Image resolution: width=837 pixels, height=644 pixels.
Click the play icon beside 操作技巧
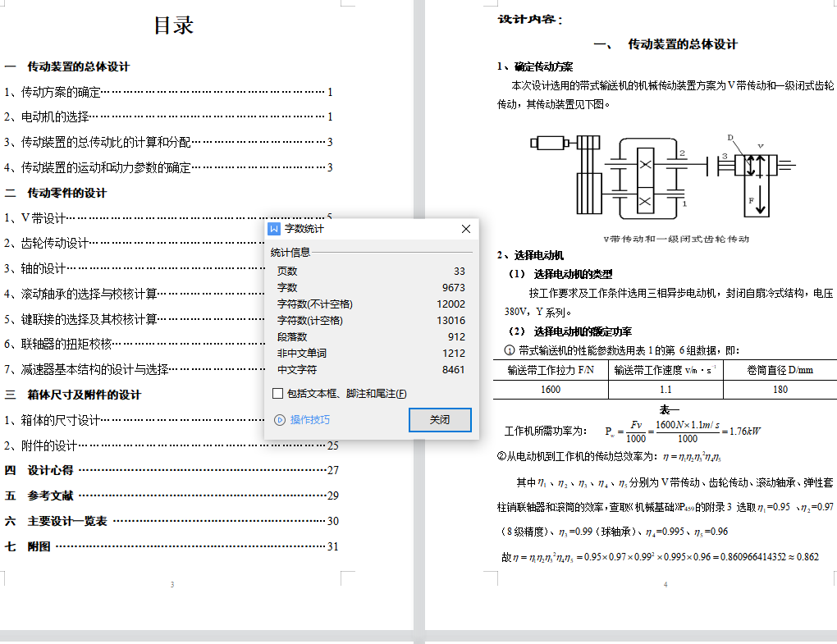point(280,420)
